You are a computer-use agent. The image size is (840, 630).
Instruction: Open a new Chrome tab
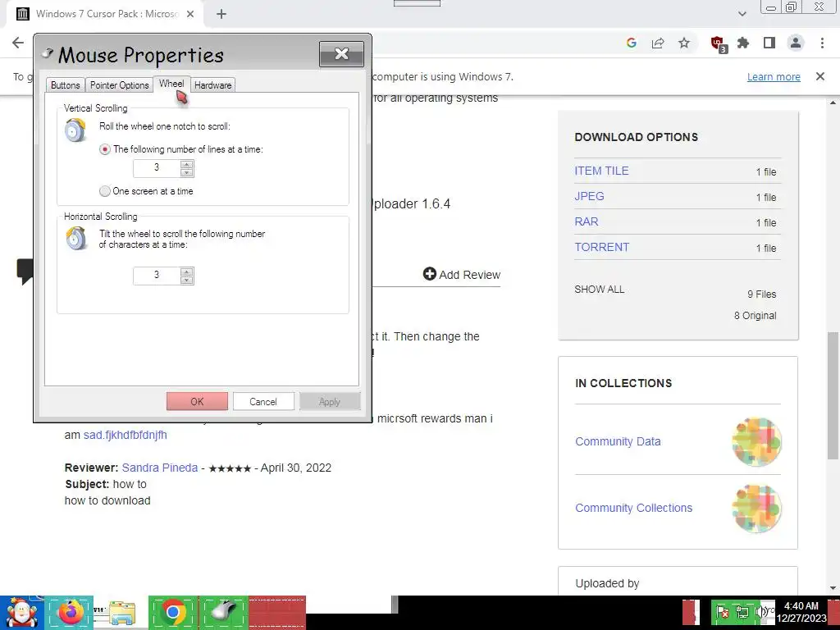(221, 14)
